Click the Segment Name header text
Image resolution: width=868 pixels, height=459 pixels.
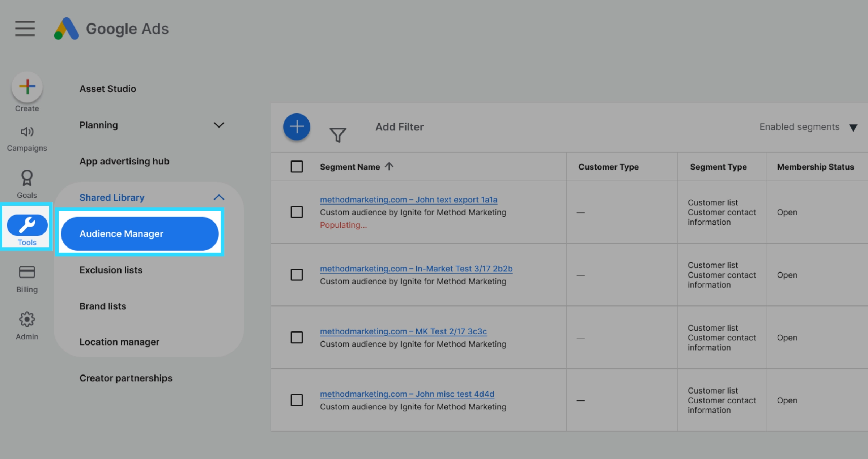pyautogui.click(x=350, y=167)
